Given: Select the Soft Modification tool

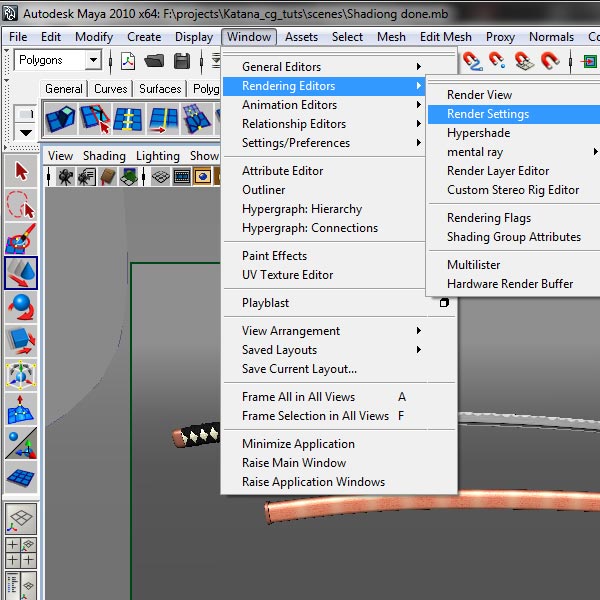Looking at the screenshot, I should click(21, 409).
